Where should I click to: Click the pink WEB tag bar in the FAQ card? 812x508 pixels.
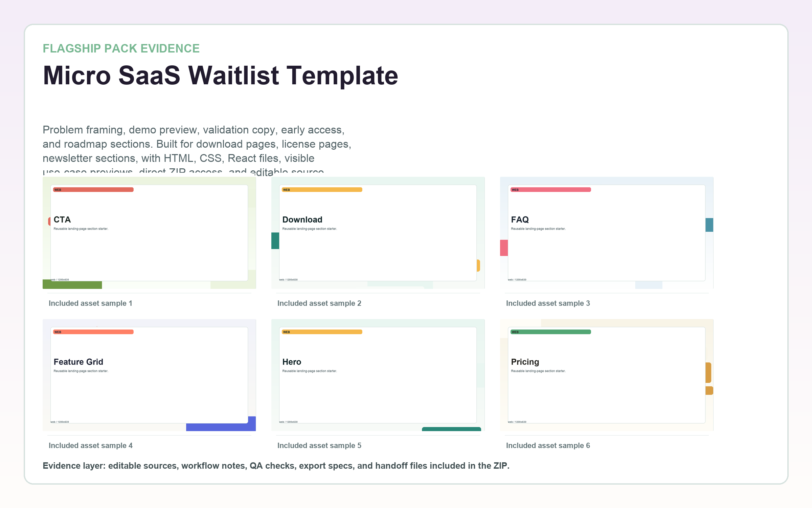551,190
